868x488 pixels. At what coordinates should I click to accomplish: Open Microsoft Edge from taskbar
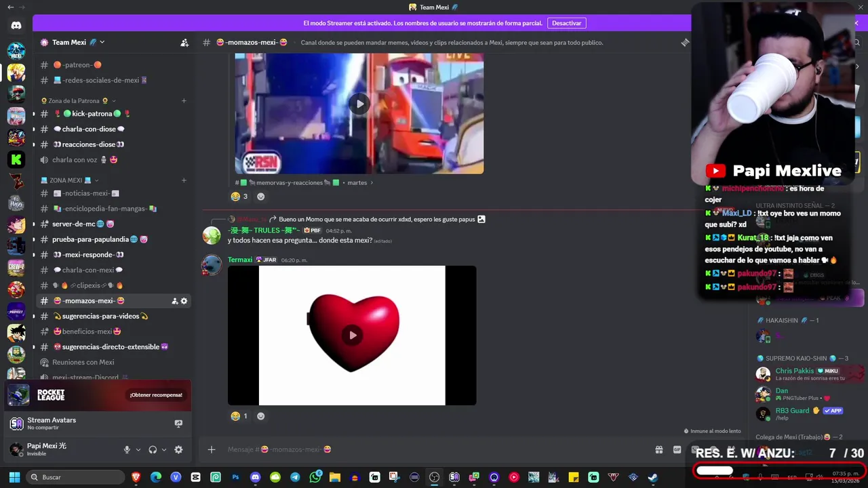click(x=156, y=477)
